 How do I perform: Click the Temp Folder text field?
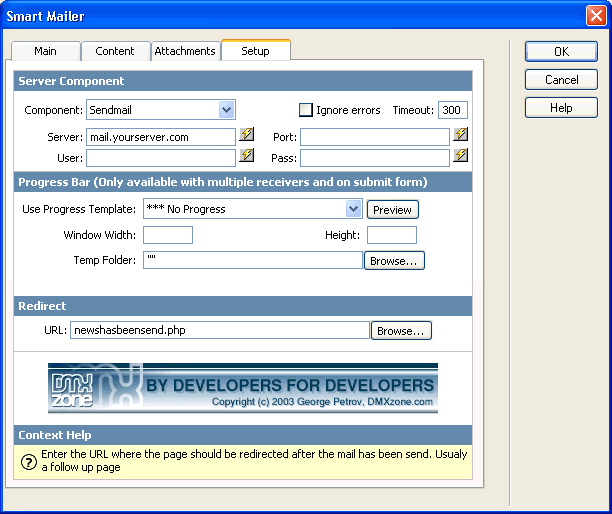tap(253, 260)
